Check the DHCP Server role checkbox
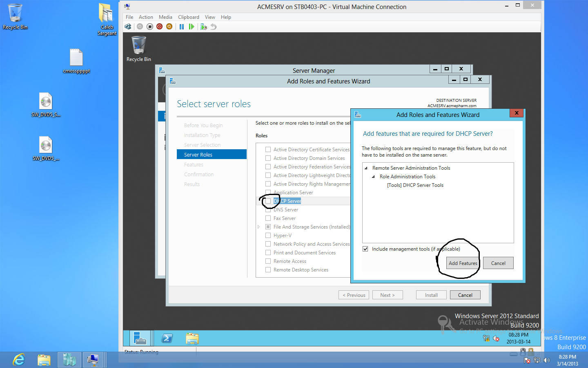Screen dimensions: 588x368 coord(268,201)
